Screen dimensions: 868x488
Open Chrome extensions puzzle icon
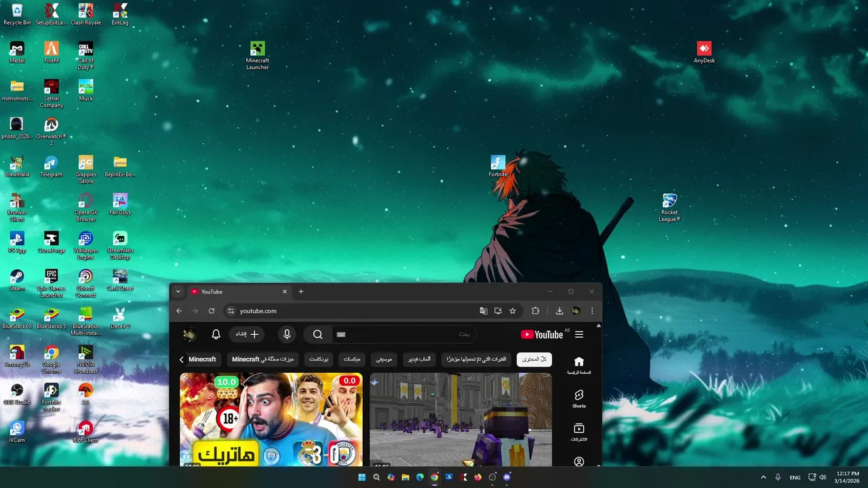(x=535, y=311)
